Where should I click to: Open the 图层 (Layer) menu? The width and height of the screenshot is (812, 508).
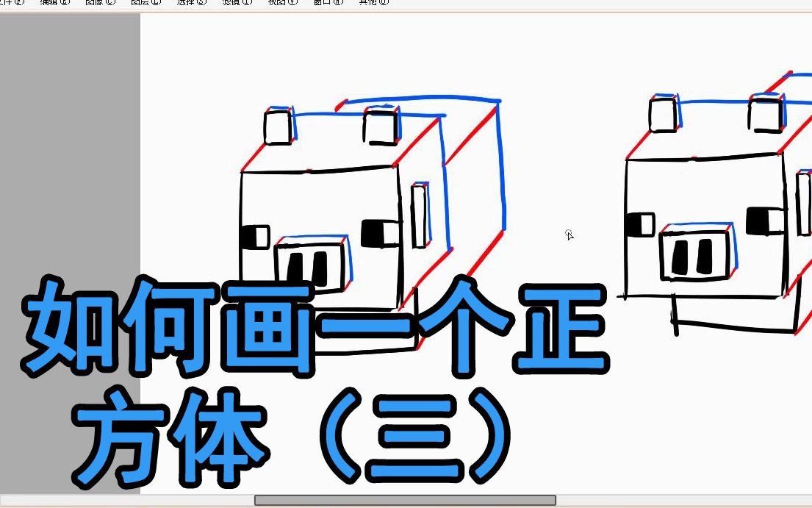[138, 2]
